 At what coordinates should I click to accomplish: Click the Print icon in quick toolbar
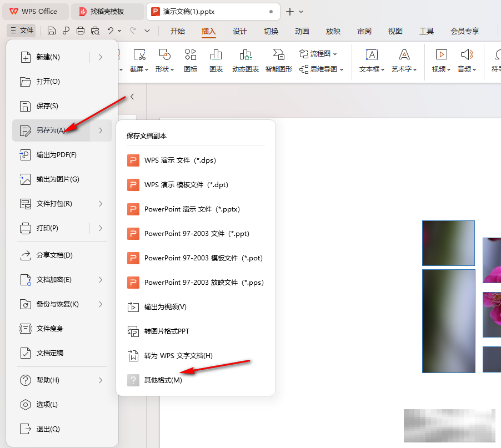point(81,31)
